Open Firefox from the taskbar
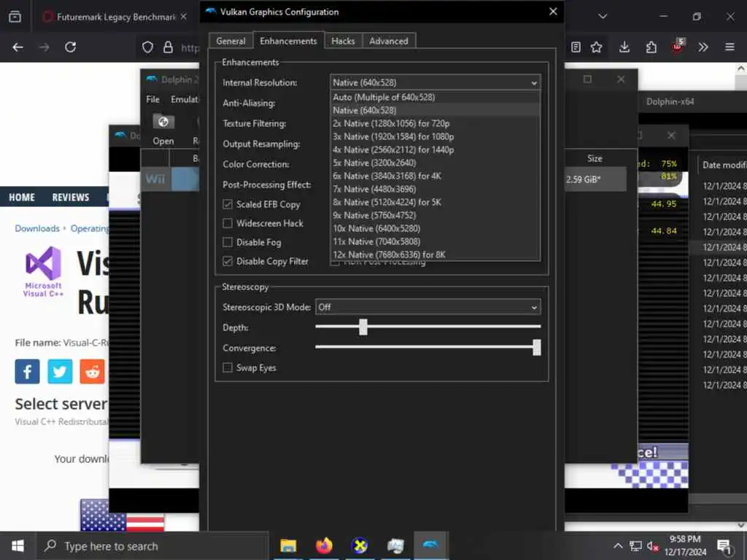This screenshot has height=560, width=747. pos(324,545)
